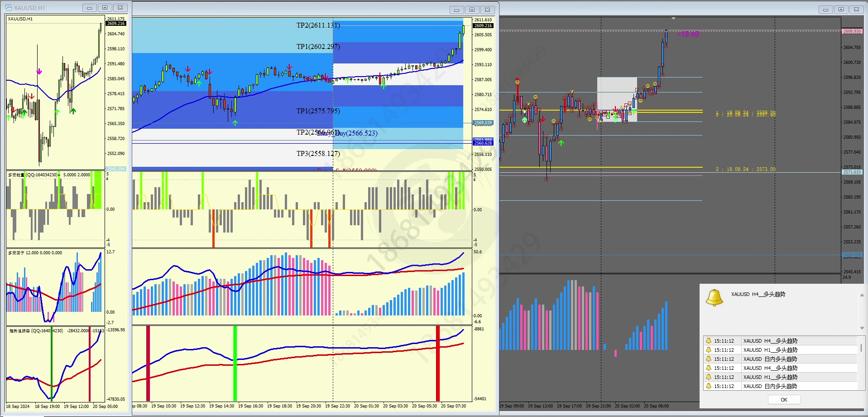Click the 多空因子 12.000 indicator label

click(35, 253)
